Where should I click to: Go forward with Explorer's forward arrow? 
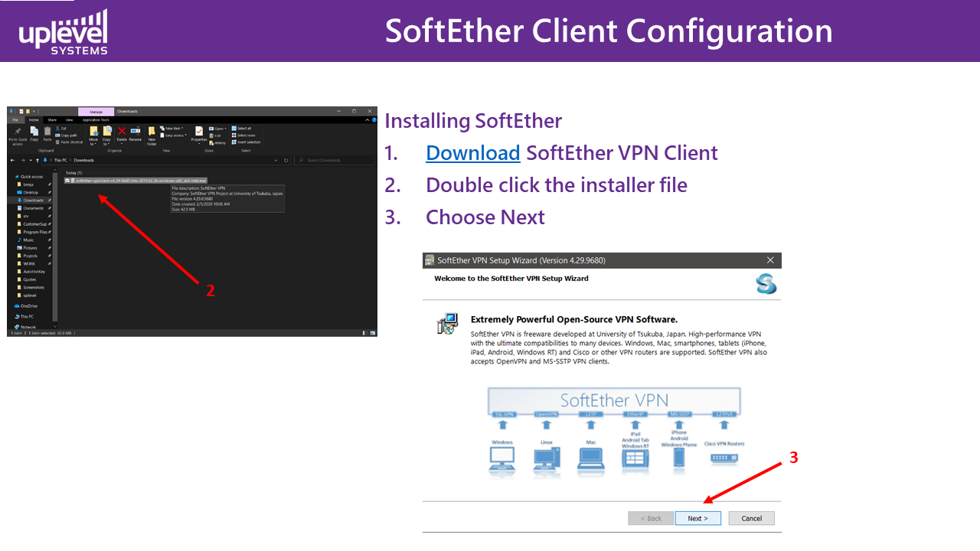[21, 161]
